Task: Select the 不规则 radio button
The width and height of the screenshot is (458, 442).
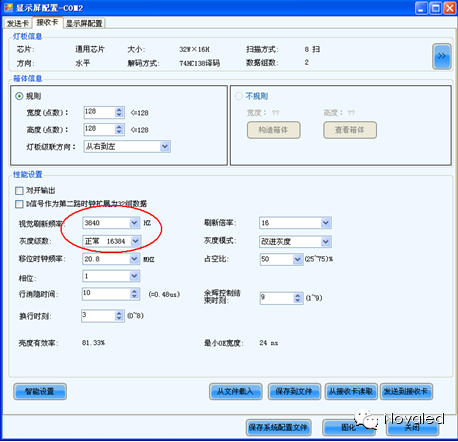Action: click(239, 96)
